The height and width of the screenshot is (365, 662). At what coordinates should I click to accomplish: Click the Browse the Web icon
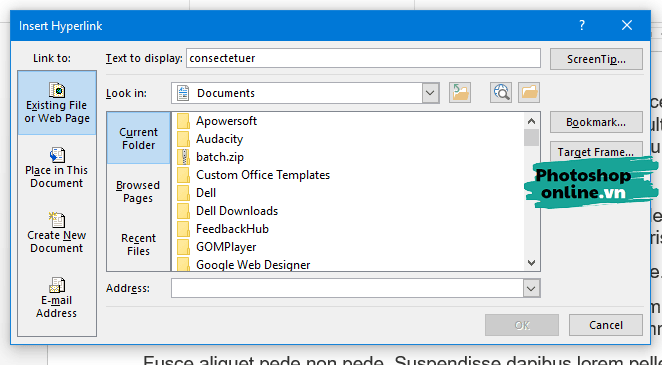click(x=501, y=92)
